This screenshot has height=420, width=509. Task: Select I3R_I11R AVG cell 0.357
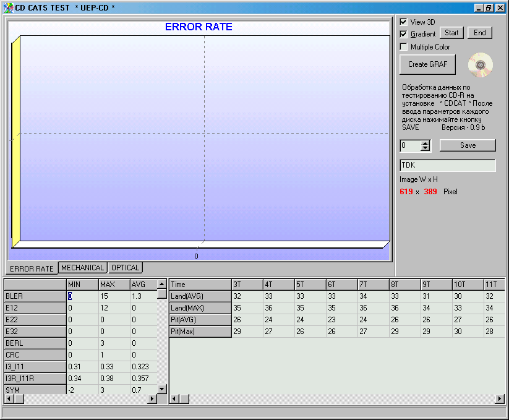[x=144, y=379]
